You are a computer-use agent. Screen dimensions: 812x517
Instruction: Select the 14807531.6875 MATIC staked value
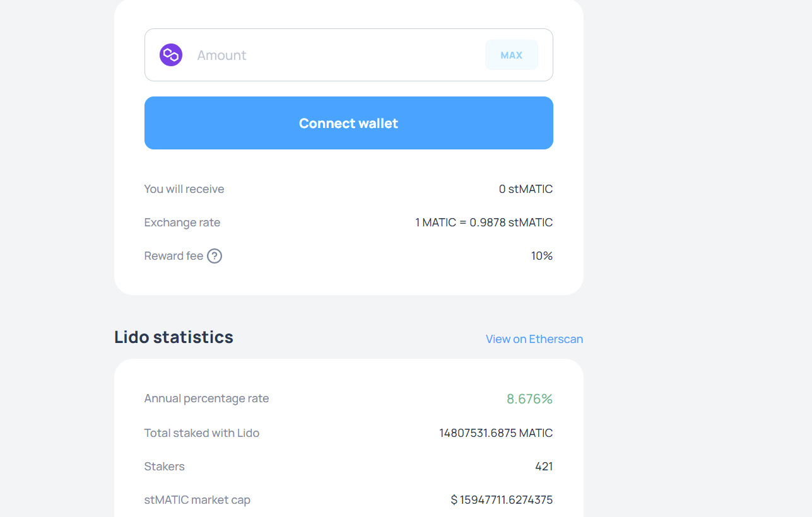(496, 433)
